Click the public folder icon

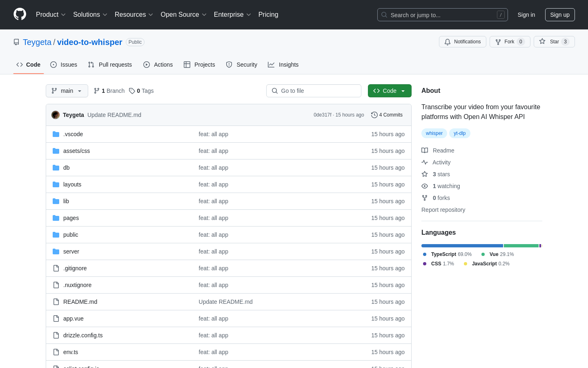56,235
